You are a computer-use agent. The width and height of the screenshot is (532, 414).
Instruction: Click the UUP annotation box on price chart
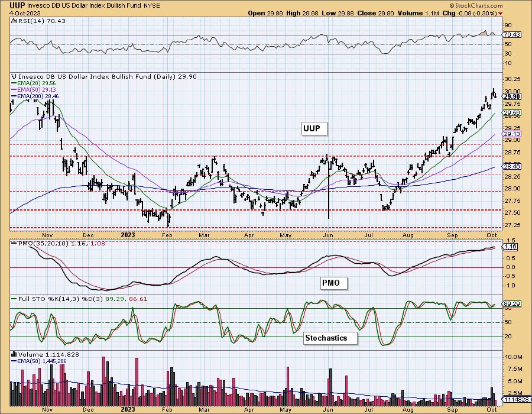coord(314,128)
